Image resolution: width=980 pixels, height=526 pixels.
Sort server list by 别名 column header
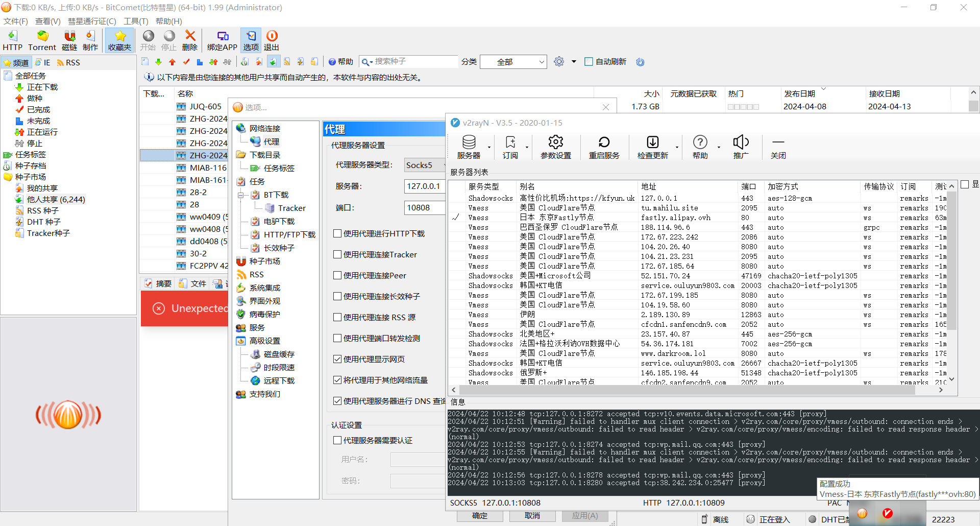[x=577, y=186]
